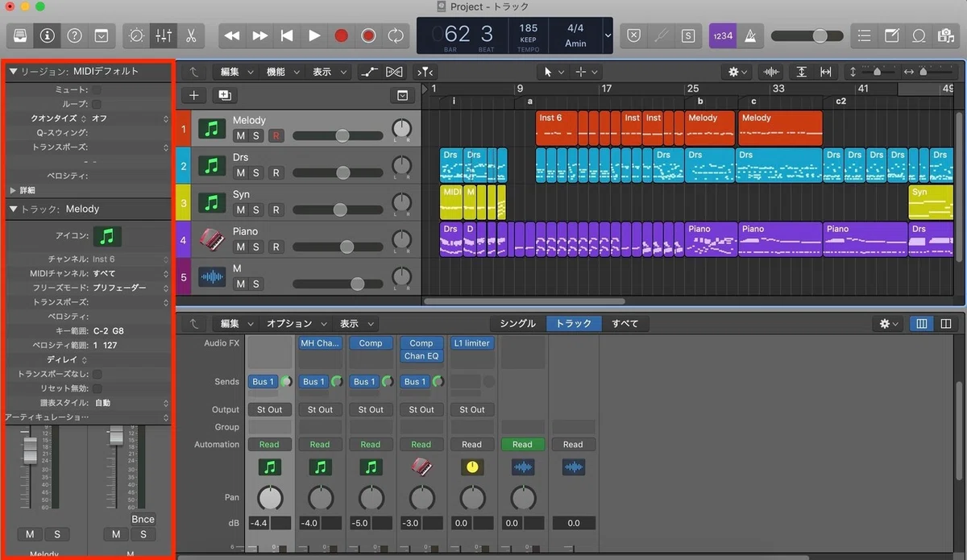967x560 pixels.
Task: Mute the Melody track
Action: 240,135
